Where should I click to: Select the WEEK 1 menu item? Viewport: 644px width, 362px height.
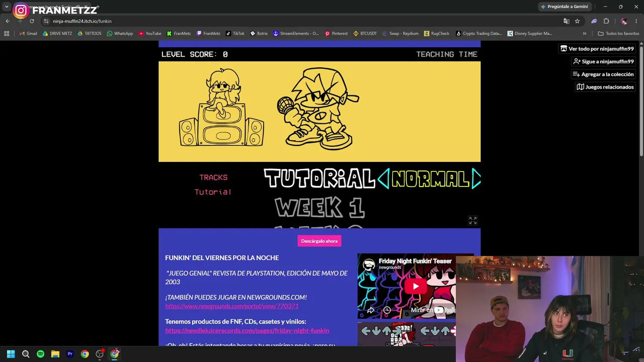(319, 208)
